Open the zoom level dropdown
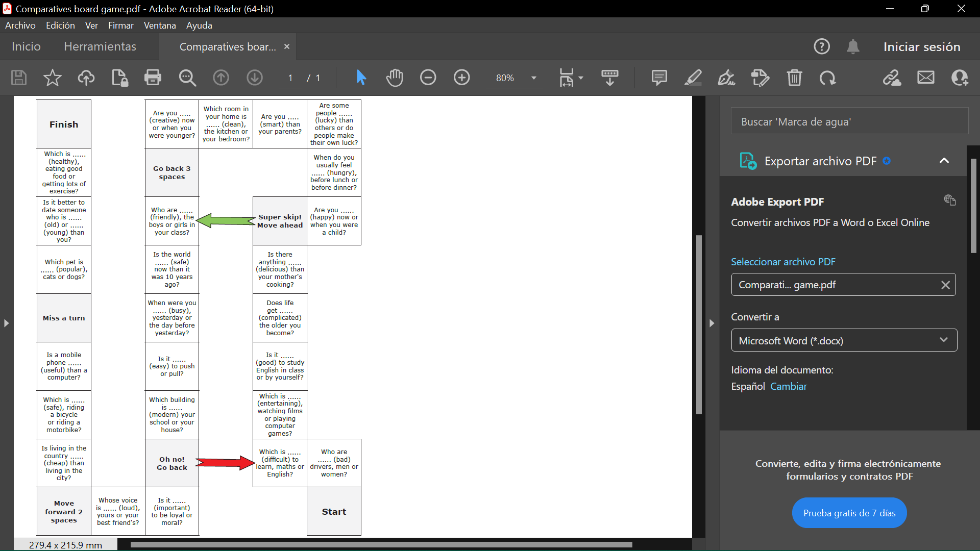The height and width of the screenshot is (551, 980). click(x=534, y=78)
